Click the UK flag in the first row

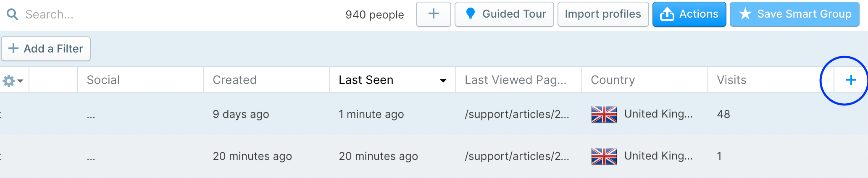point(604,114)
